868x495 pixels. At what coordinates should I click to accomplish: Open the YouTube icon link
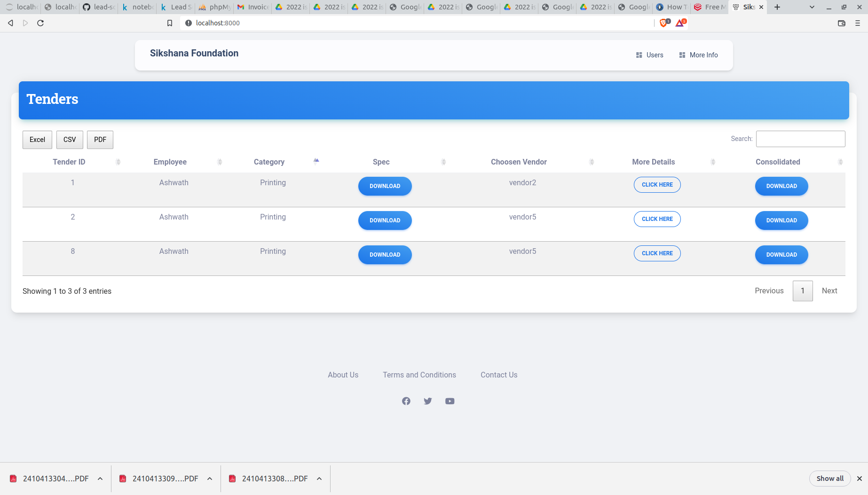pyautogui.click(x=450, y=401)
